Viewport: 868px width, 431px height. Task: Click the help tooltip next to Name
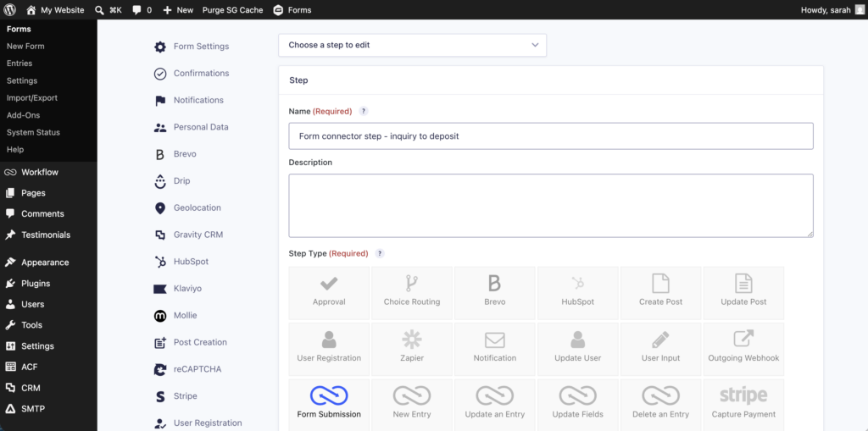point(363,111)
